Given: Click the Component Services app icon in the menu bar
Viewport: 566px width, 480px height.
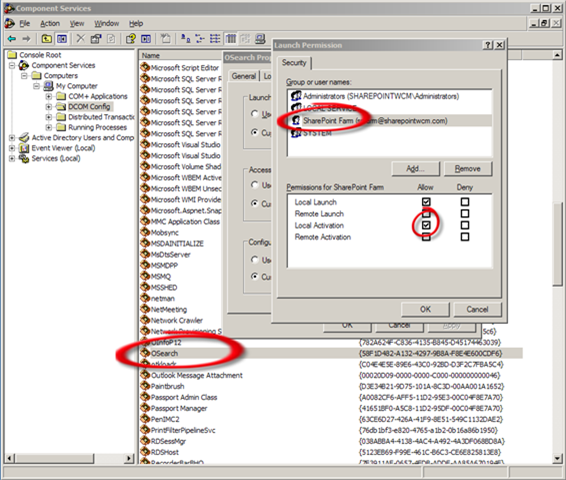Looking at the screenshot, I should 9,23.
